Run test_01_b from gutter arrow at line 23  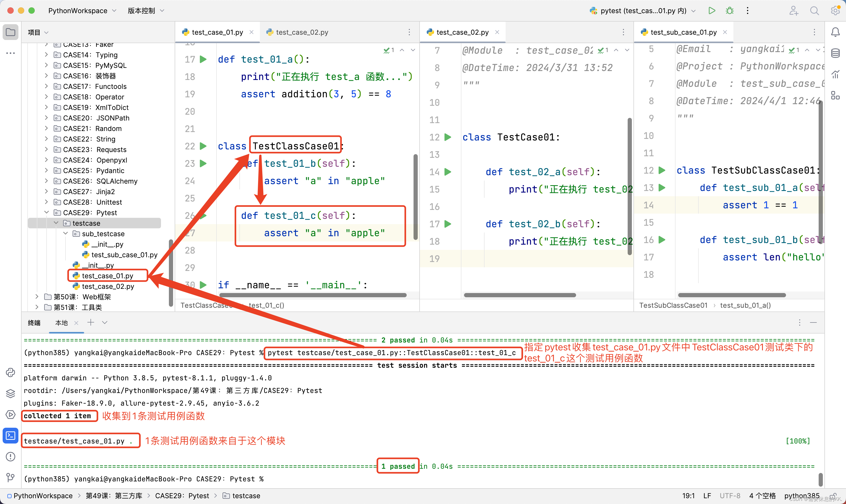click(203, 163)
